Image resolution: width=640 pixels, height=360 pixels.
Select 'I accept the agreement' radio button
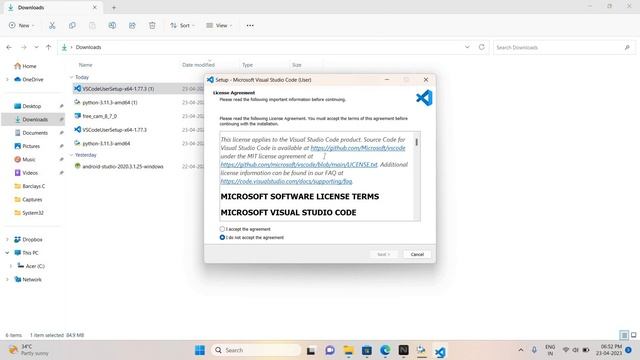coord(222,229)
